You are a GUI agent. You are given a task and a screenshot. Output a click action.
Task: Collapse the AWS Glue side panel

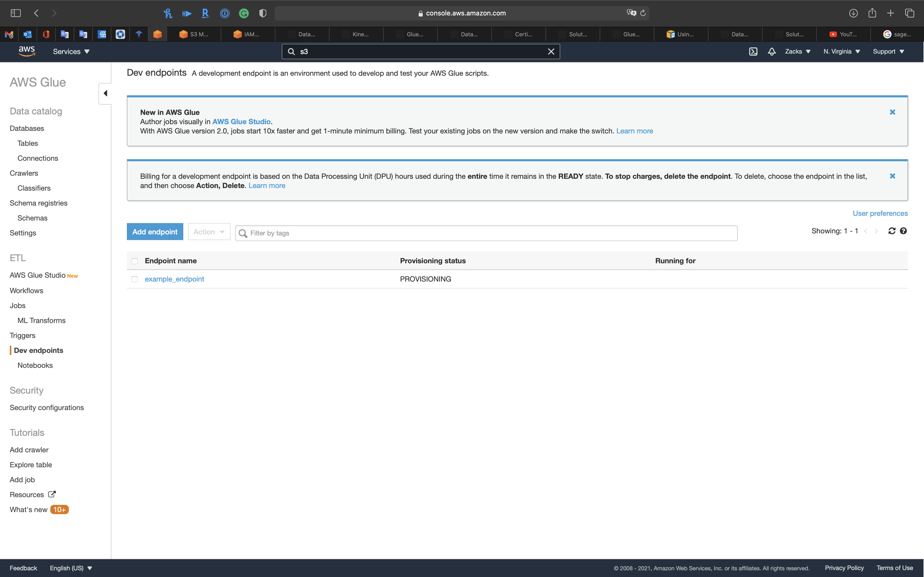click(x=105, y=94)
